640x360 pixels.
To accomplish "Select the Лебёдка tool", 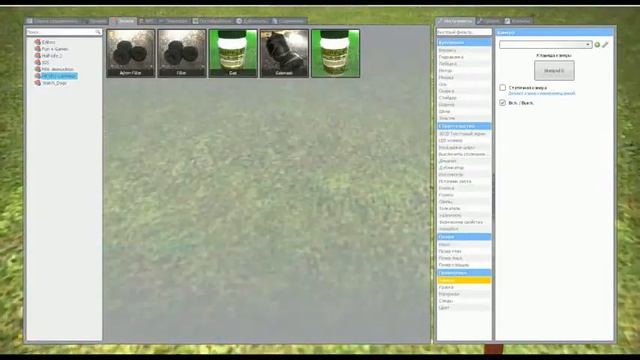I will (x=464, y=64).
